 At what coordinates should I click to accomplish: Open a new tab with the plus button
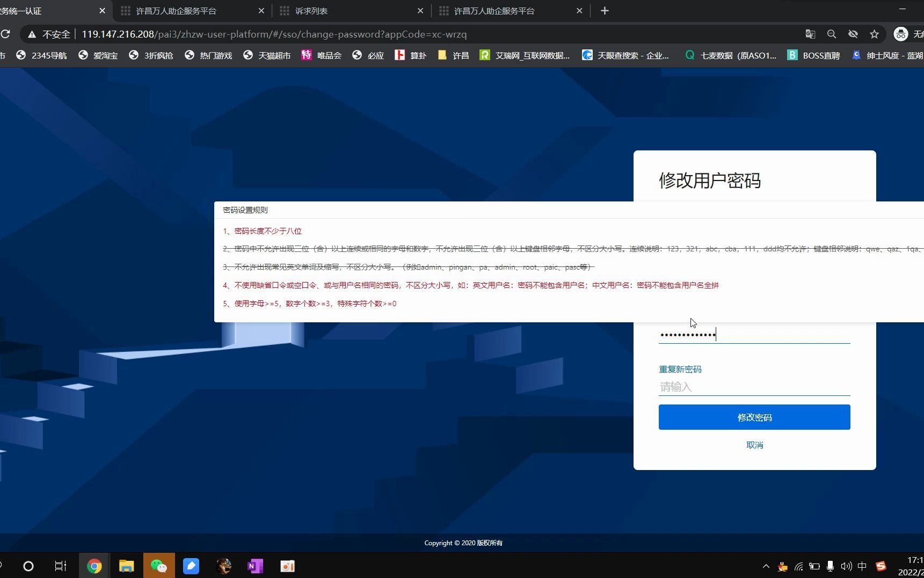[605, 11]
